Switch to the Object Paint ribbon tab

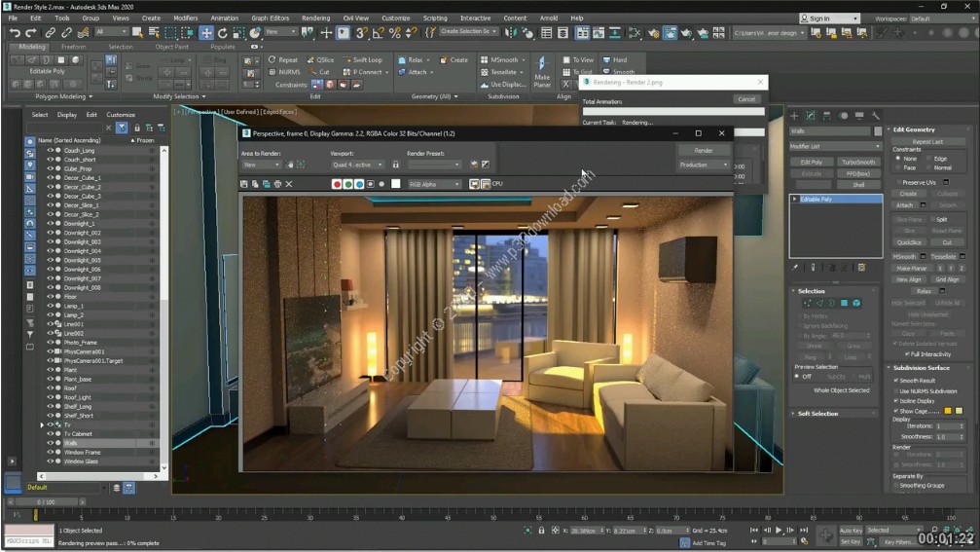point(171,47)
